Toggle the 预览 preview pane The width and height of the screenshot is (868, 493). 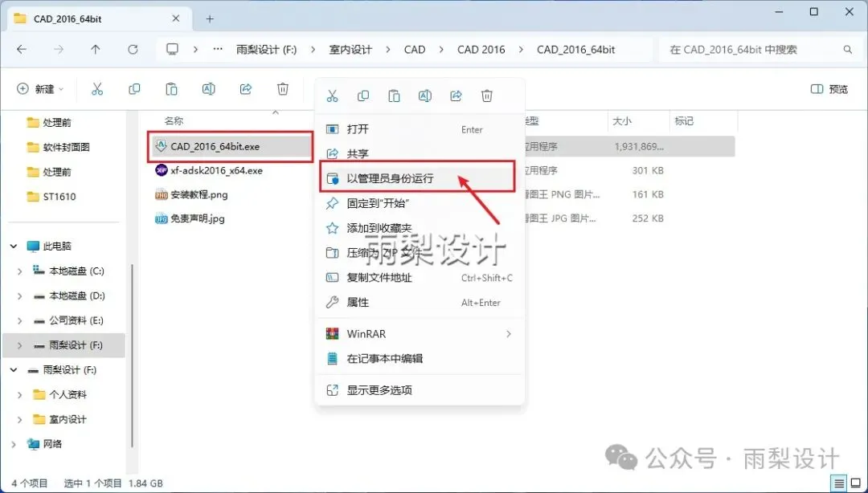829,89
